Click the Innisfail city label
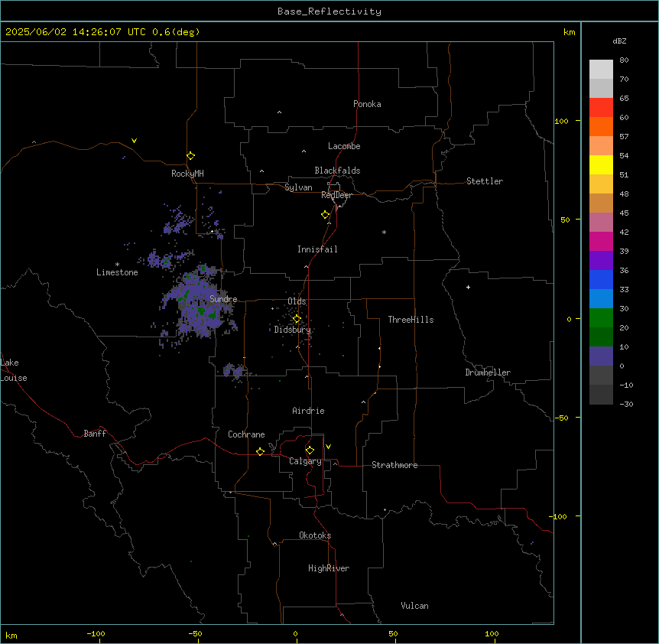Image resolution: width=659 pixels, height=644 pixels. pyautogui.click(x=317, y=249)
